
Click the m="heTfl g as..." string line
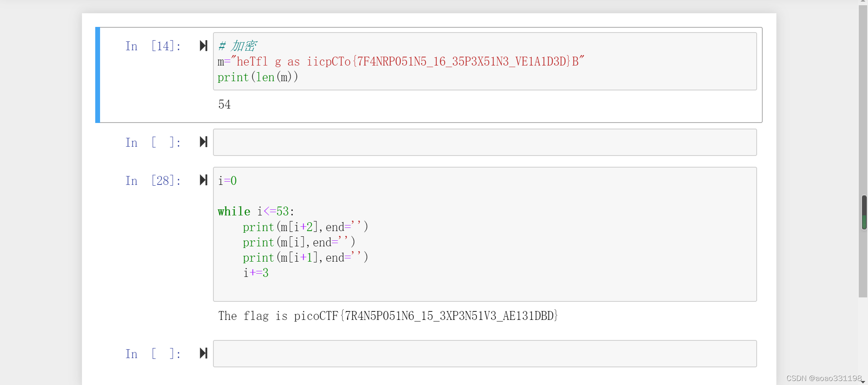tap(401, 61)
